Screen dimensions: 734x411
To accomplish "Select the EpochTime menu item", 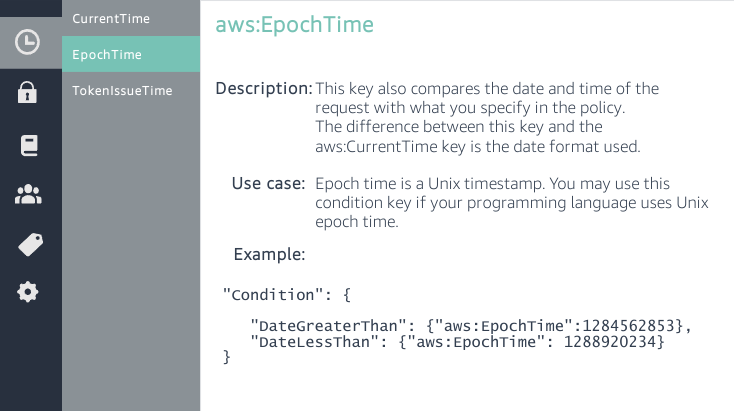I will 107,54.
